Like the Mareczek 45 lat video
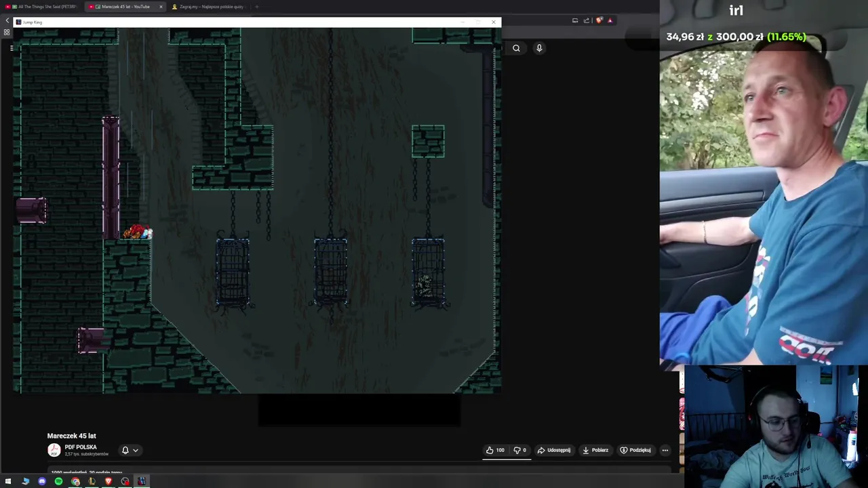Image resolution: width=868 pixels, height=488 pixels. pyautogui.click(x=495, y=450)
